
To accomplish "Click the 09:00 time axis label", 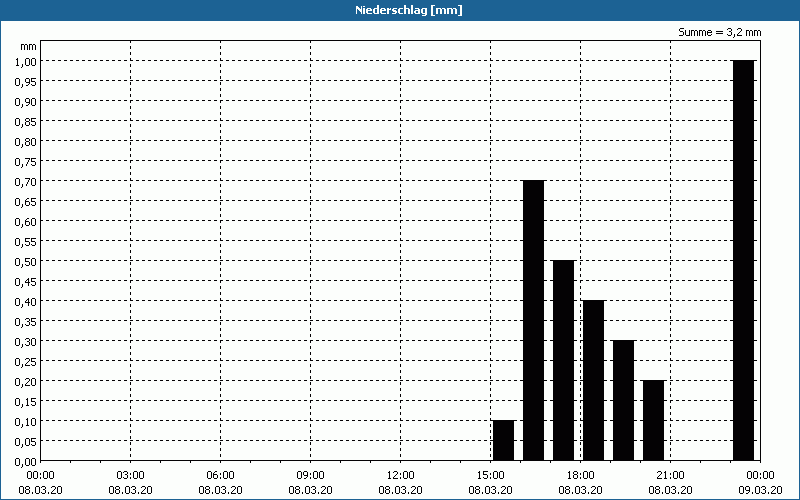I will click(310, 476).
